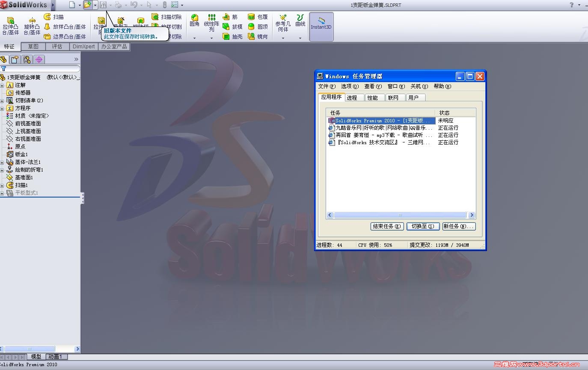The height and width of the screenshot is (370, 588).
Task: Click the SolidWorks help question mark icon
Action: coord(571,5)
